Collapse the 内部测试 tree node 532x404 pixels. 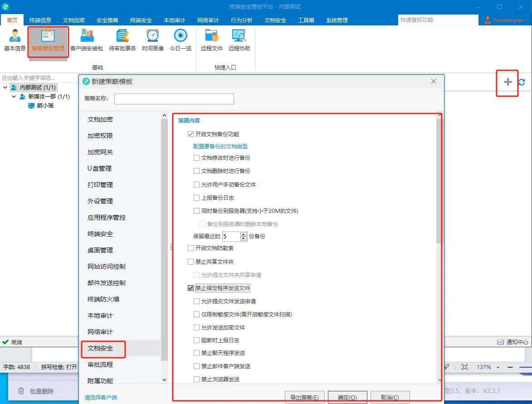(x=5, y=87)
